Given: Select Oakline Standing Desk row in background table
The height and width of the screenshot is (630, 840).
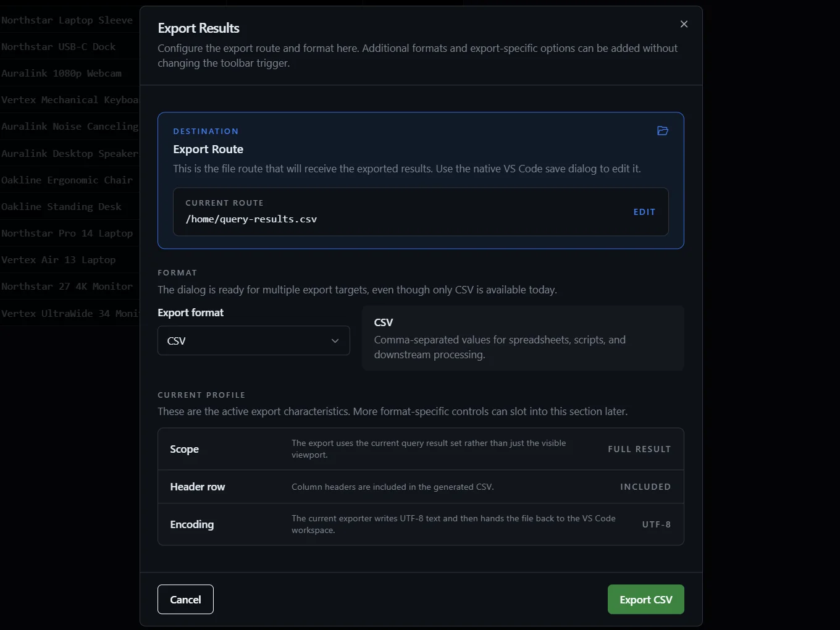Looking at the screenshot, I should point(70,206).
